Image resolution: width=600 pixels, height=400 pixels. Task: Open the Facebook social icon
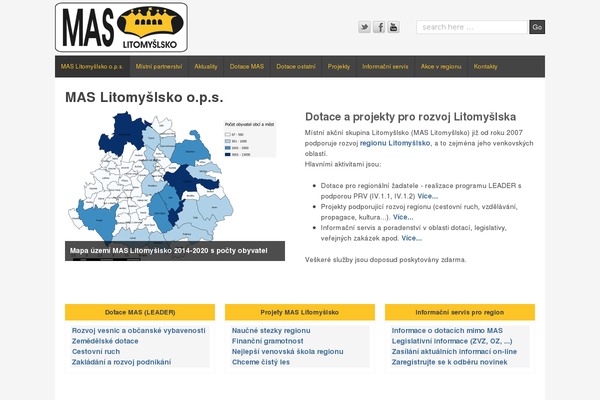tap(379, 27)
